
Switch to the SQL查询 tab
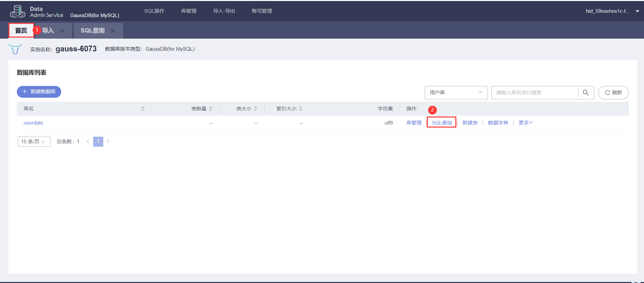[92, 31]
